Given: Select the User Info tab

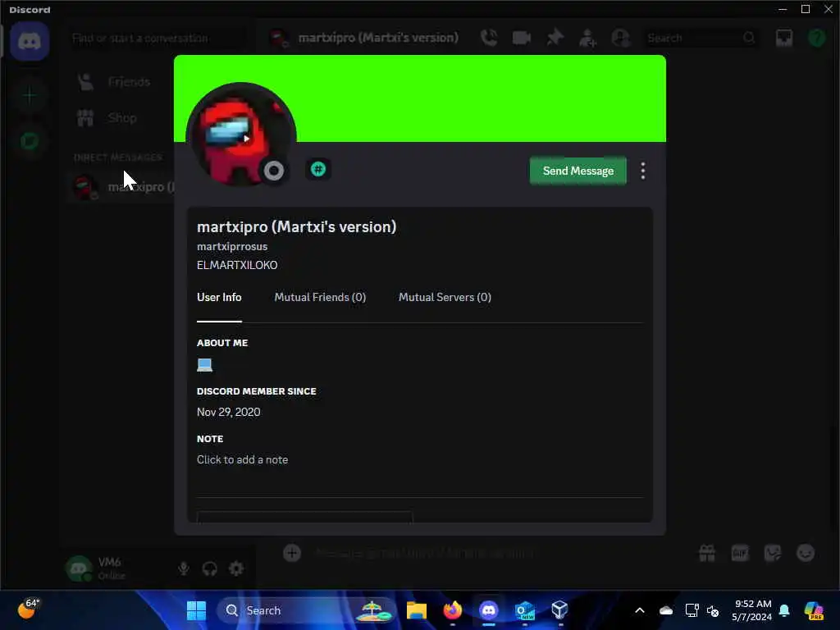Looking at the screenshot, I should point(219,297).
